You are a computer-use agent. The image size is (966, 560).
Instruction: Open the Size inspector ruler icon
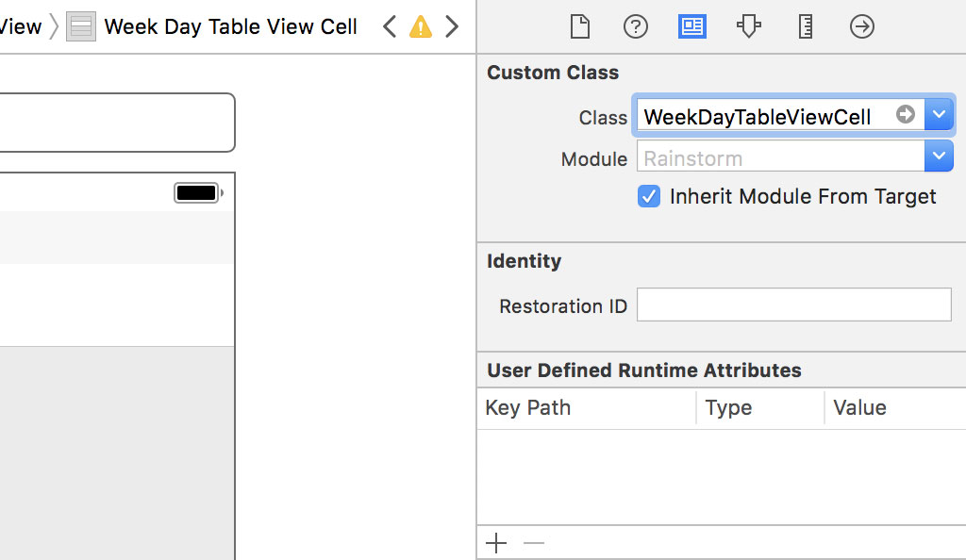[x=805, y=26]
